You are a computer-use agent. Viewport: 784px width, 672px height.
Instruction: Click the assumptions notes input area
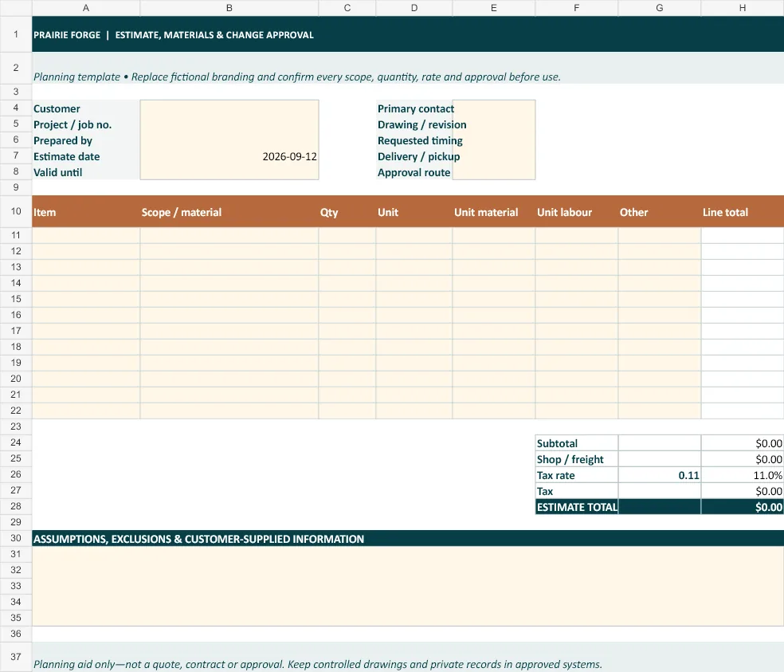[408, 586]
